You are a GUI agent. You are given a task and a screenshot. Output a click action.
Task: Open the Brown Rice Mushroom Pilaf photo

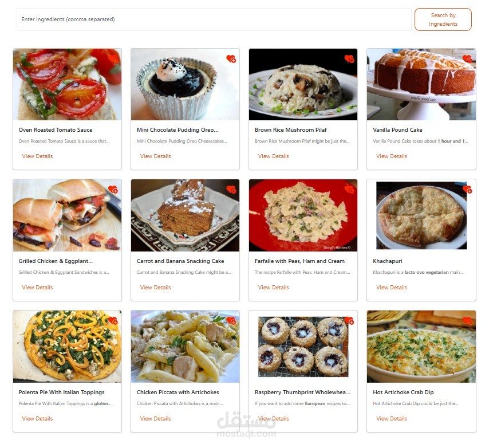(303, 84)
